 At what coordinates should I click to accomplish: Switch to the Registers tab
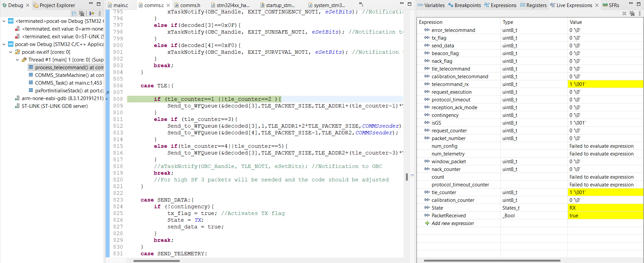click(x=533, y=5)
